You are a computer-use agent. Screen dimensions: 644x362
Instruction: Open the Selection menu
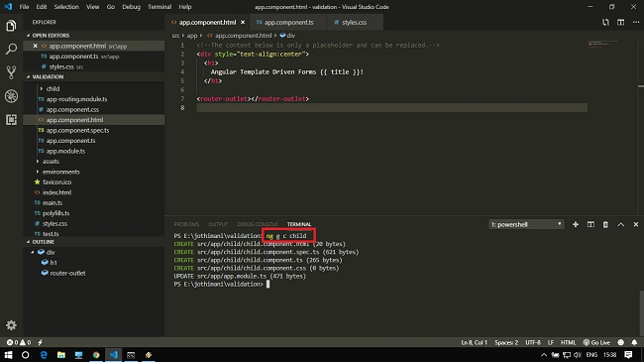click(x=66, y=7)
